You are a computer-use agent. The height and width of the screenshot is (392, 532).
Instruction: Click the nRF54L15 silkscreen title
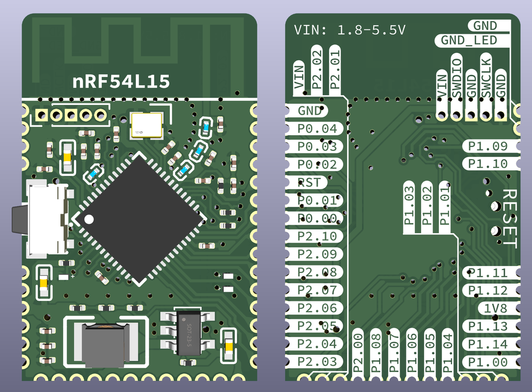click(121, 82)
